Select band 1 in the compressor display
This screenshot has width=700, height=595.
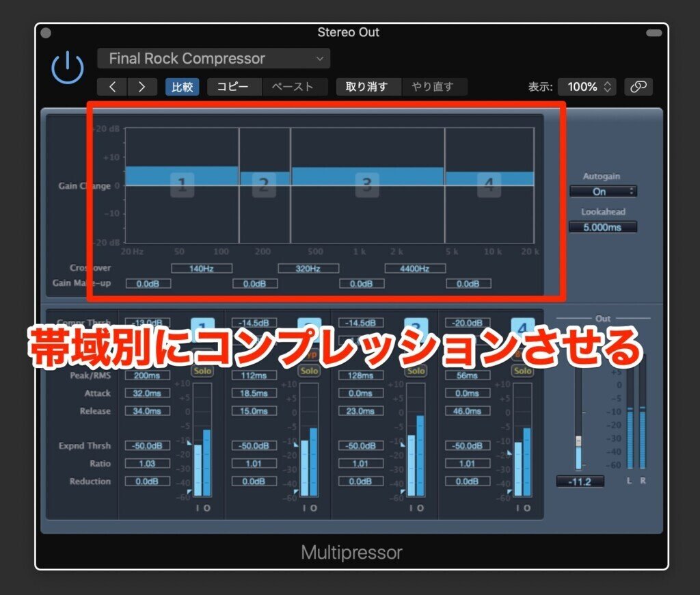(x=182, y=184)
